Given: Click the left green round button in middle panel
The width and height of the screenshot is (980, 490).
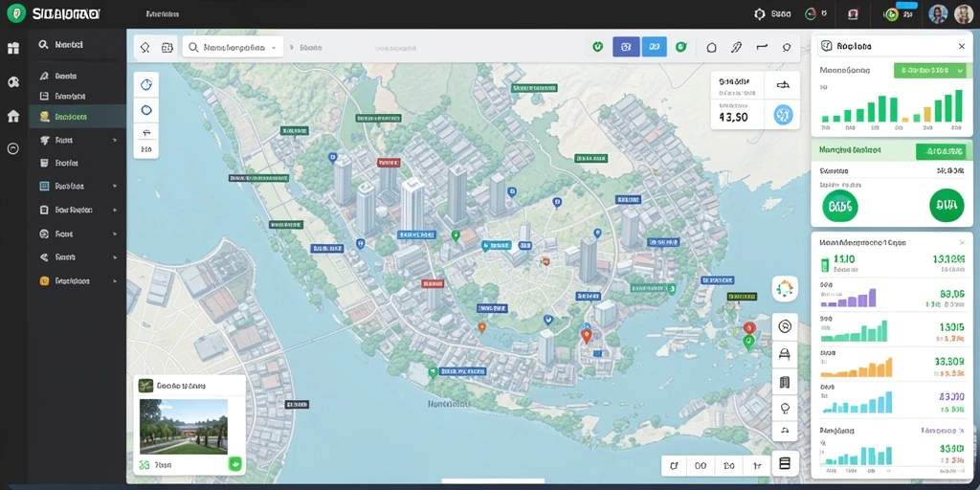Looking at the screenshot, I should (840, 205).
